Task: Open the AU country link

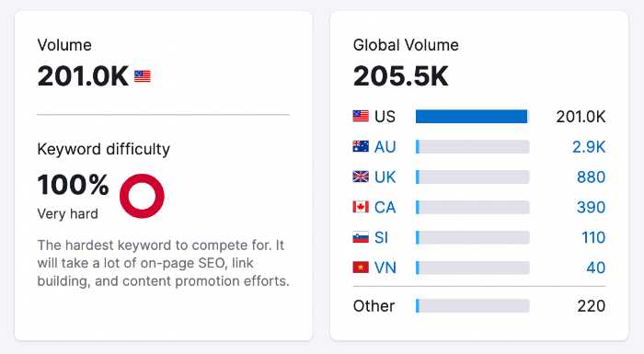Action: [385, 146]
